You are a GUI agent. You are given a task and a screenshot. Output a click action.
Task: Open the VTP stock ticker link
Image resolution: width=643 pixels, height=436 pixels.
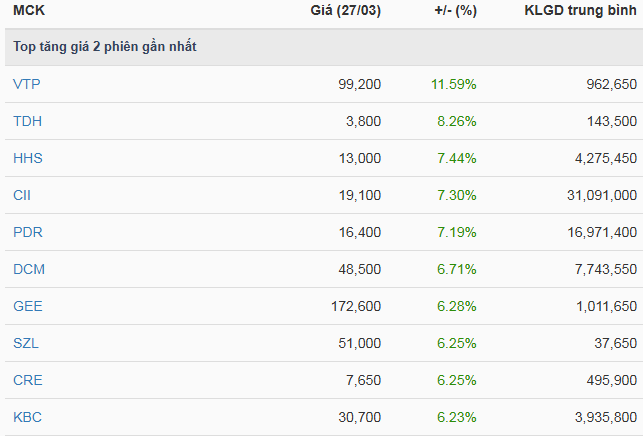click(x=27, y=84)
